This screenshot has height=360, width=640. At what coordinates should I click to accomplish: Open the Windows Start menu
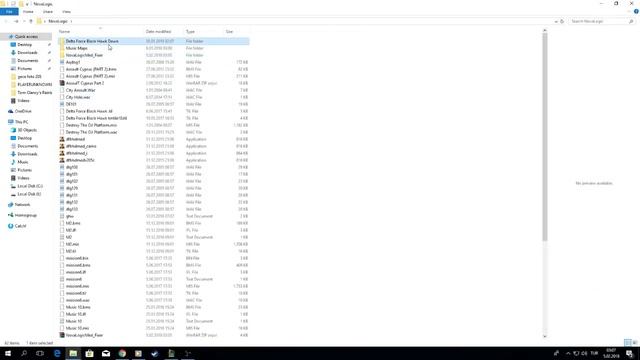[x=8, y=353]
